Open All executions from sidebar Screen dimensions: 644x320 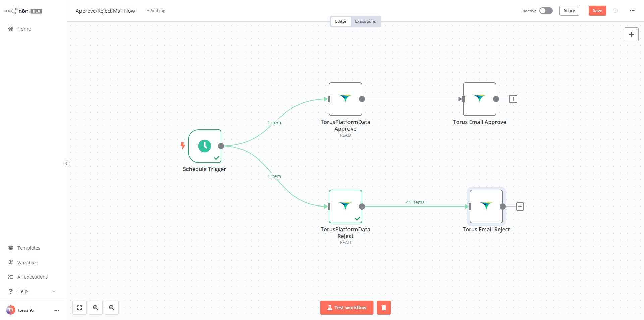32,277
